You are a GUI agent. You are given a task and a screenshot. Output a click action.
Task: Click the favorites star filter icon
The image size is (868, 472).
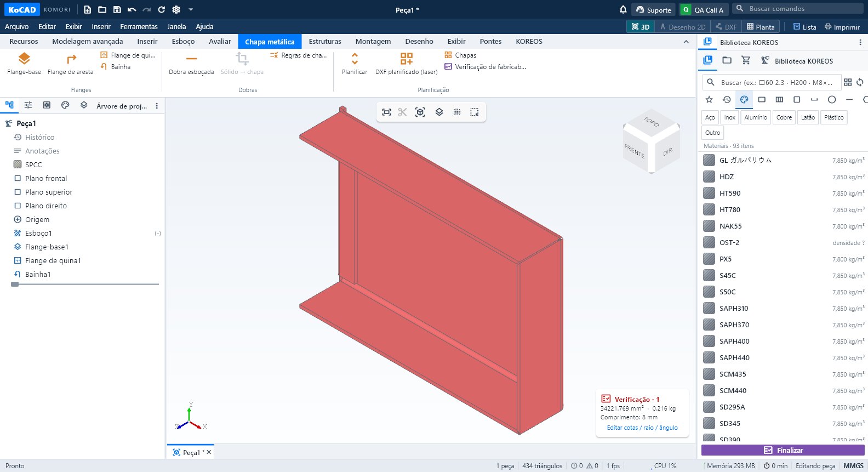point(709,99)
